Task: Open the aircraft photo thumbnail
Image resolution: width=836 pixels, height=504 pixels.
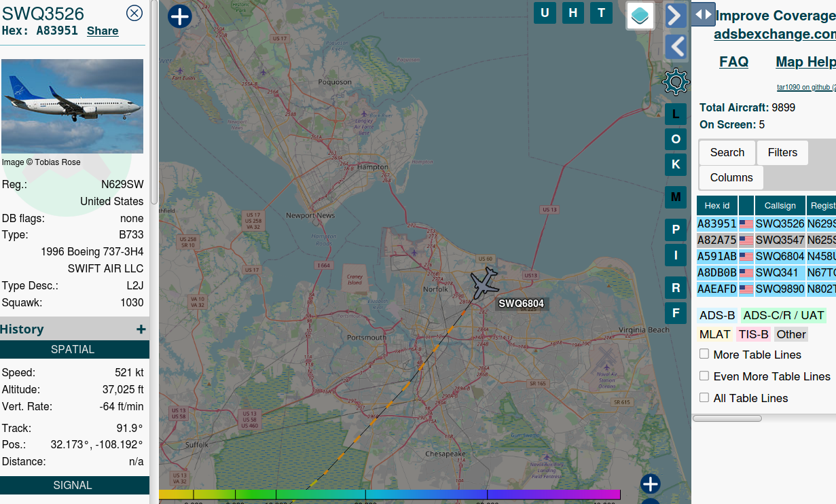Action: click(72, 106)
